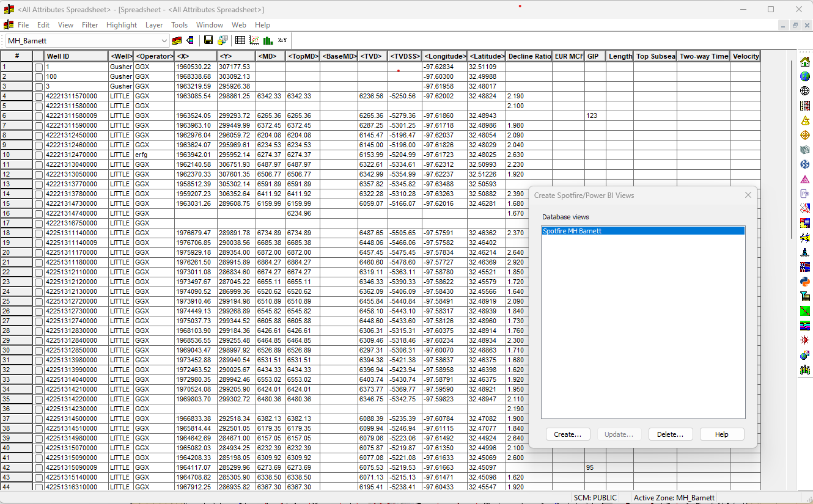Click the histogram chart toolbar icon
Viewport: 813px width, 504px height.
tap(270, 40)
